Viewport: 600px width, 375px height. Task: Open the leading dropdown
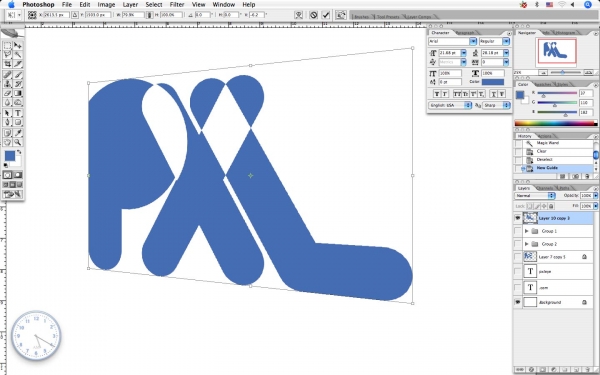(506, 53)
